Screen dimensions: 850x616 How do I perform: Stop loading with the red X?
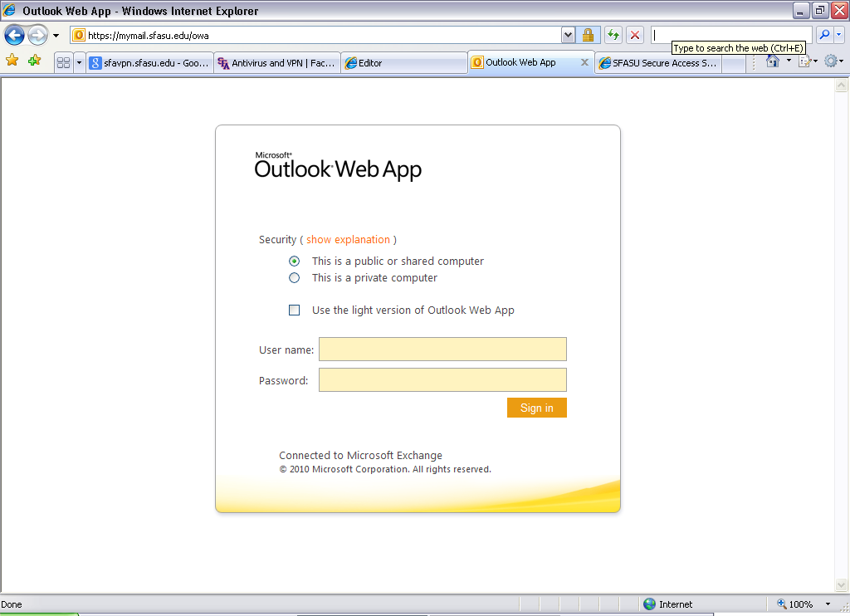pyautogui.click(x=635, y=35)
